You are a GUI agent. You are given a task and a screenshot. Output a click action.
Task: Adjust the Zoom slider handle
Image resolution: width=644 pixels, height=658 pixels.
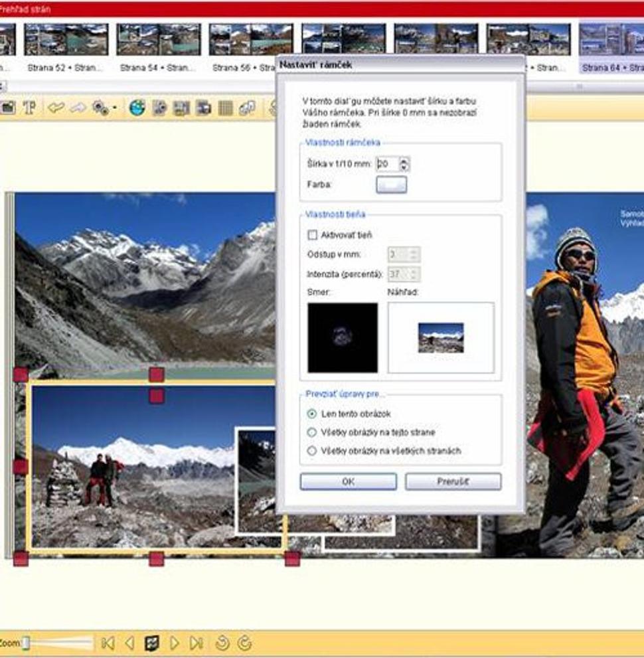click(x=26, y=643)
